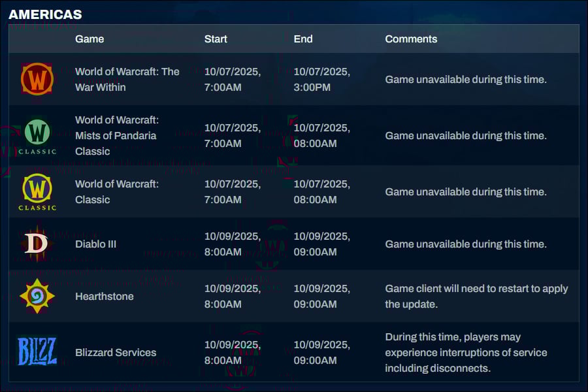Click the Blizzard Services name text
Viewport: 588px width, 392px height.
coord(116,352)
